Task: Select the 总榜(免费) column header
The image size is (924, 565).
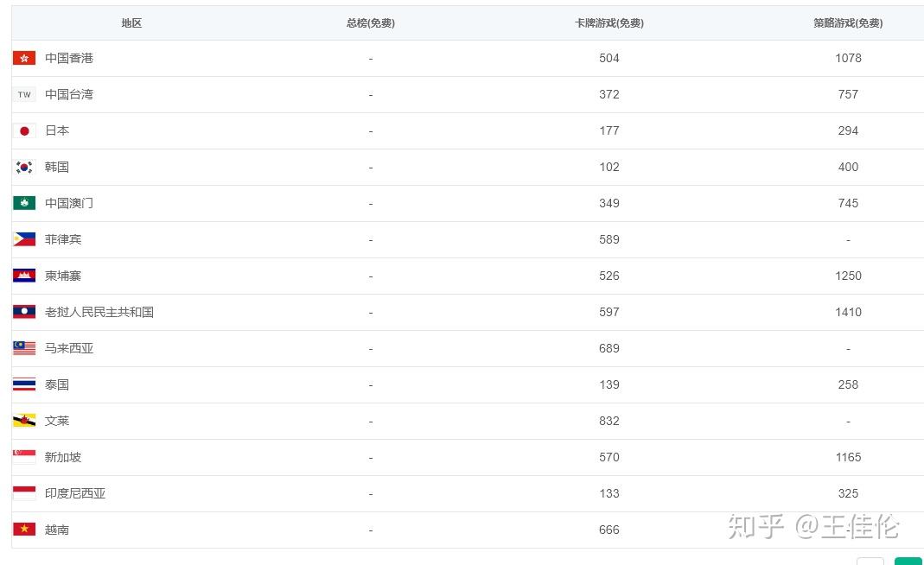Action: (x=371, y=23)
